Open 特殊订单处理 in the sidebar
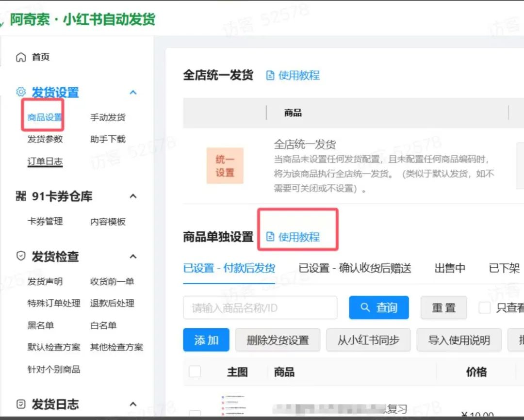This screenshot has width=524, height=420. point(53,304)
